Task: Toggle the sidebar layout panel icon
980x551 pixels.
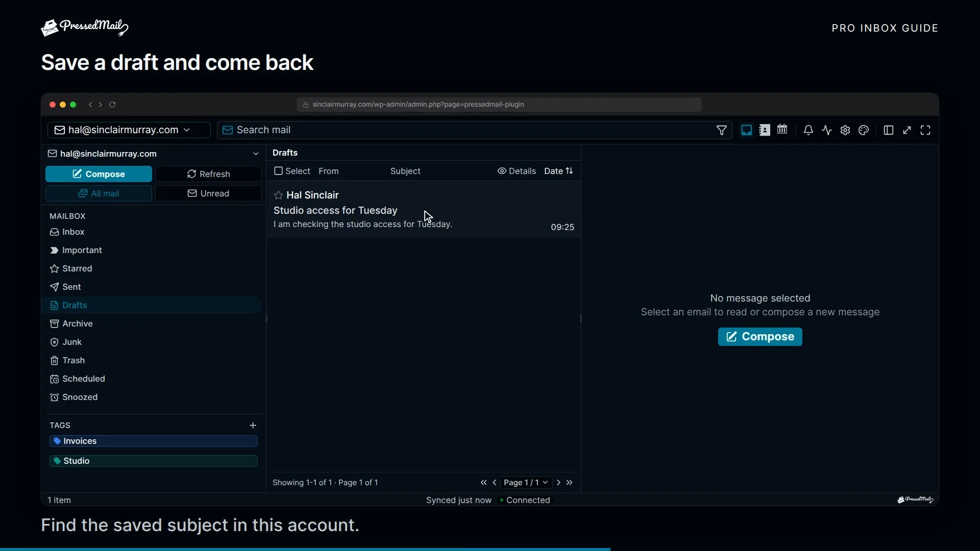Action: [x=888, y=130]
